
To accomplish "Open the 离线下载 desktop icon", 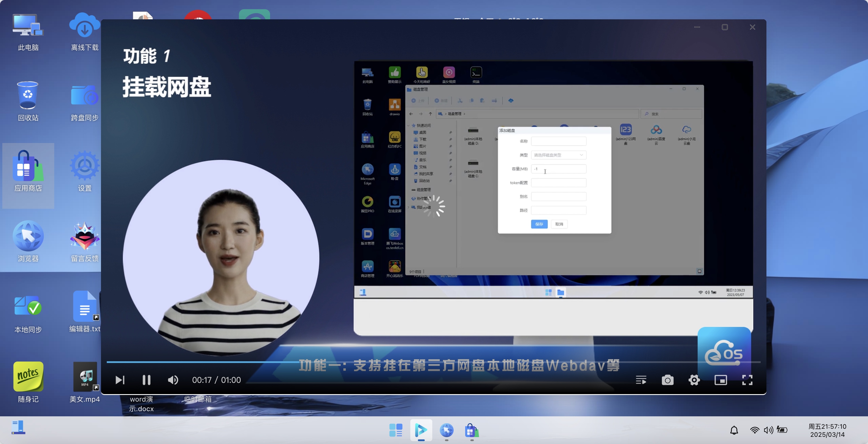I will pos(85,32).
